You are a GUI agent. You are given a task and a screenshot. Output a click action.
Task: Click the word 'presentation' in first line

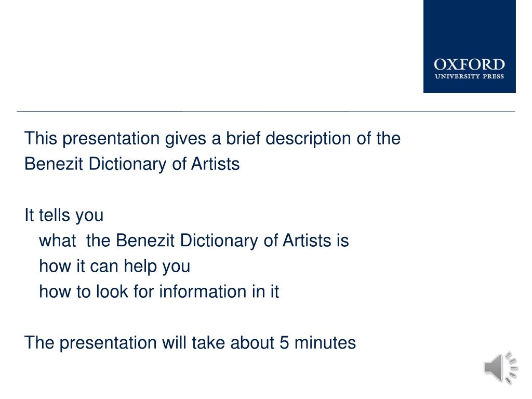click(111, 139)
